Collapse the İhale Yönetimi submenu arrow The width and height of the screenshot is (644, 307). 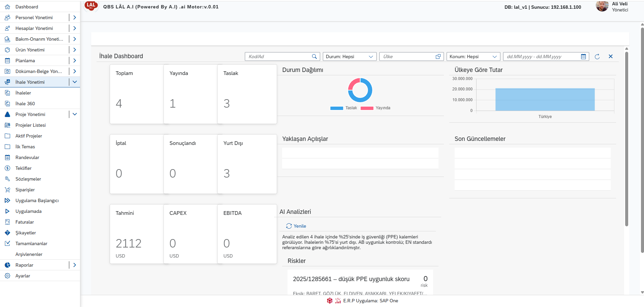(75, 82)
